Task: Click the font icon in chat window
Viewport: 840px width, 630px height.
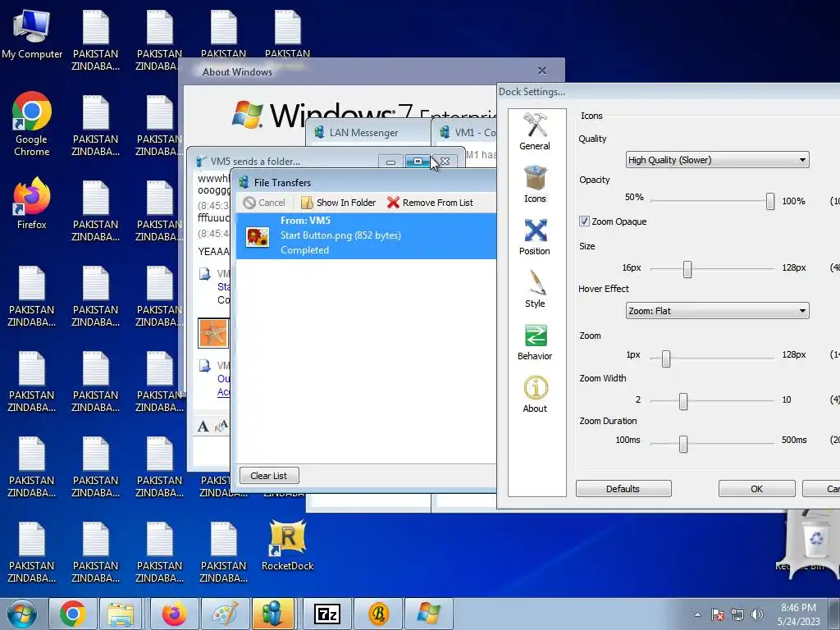Action: point(203,427)
